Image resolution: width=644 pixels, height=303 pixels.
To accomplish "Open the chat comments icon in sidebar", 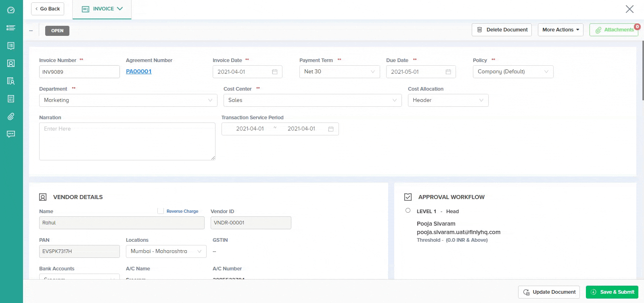I will coord(11,134).
